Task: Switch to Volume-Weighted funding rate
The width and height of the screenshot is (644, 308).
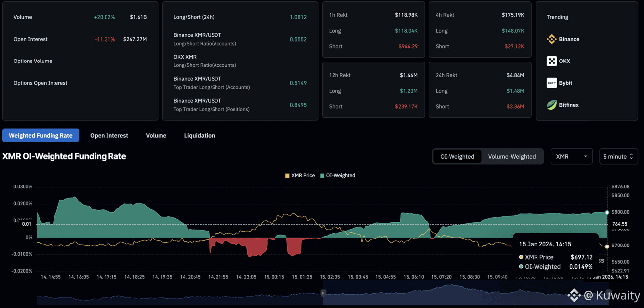Action: pos(512,156)
